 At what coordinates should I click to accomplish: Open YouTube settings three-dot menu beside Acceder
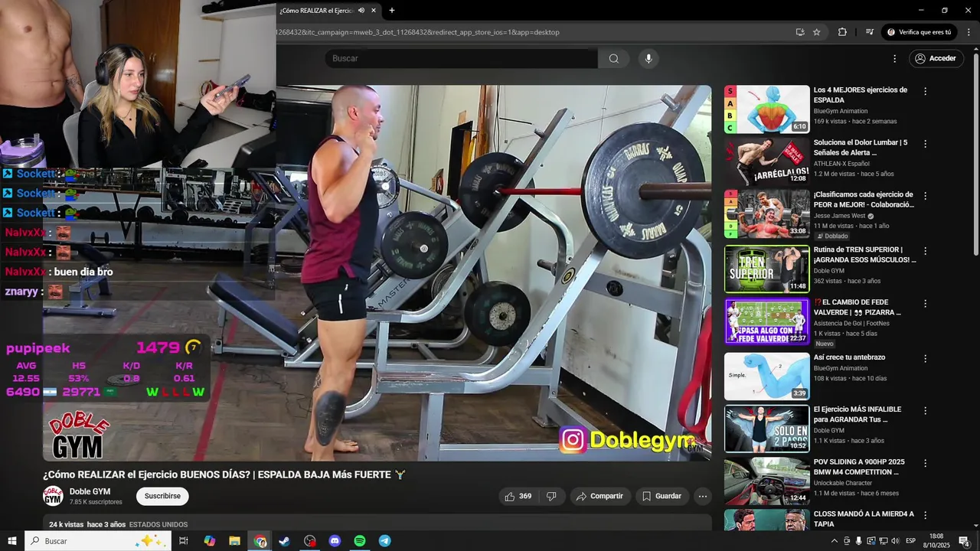(x=894, y=59)
